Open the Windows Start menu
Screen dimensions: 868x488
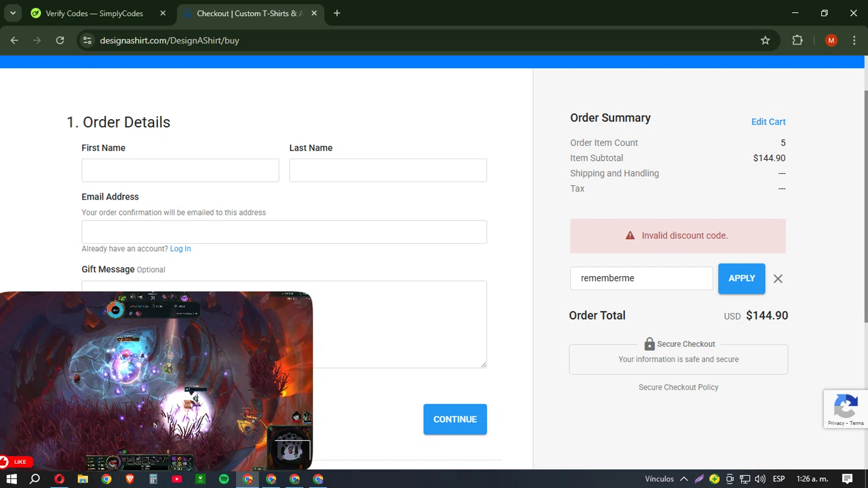click(12, 479)
